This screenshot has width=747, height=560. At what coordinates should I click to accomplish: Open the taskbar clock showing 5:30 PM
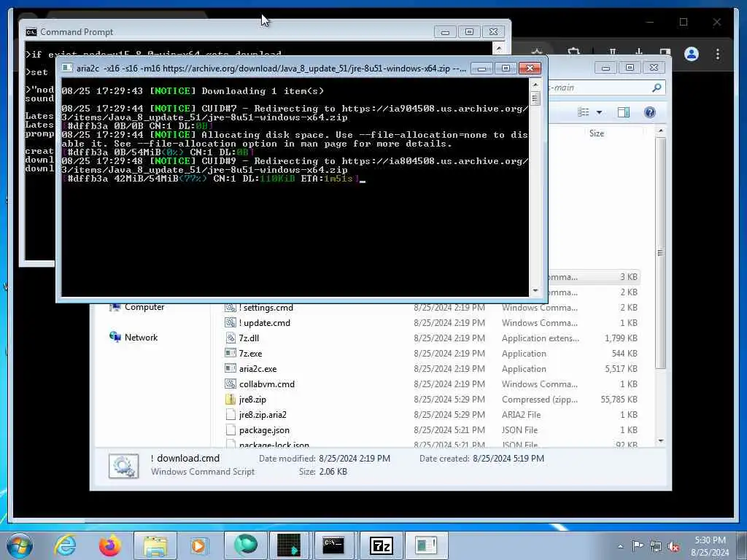tap(710, 546)
